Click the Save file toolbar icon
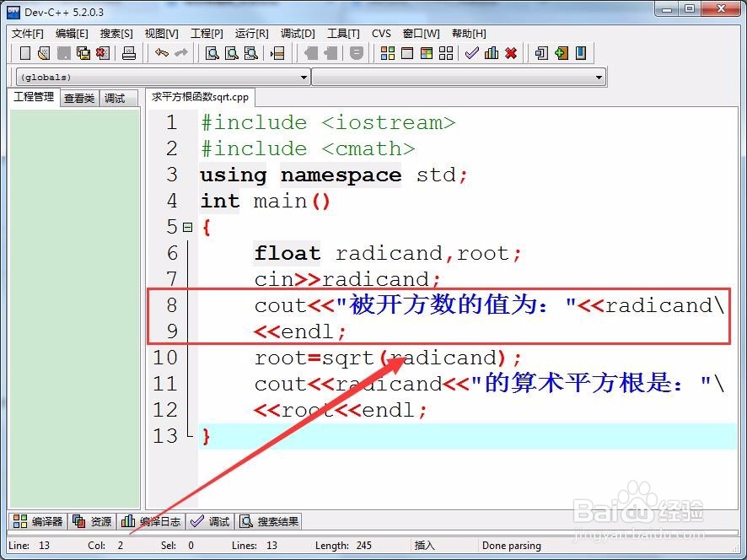The width and height of the screenshot is (747, 560). click(x=64, y=53)
